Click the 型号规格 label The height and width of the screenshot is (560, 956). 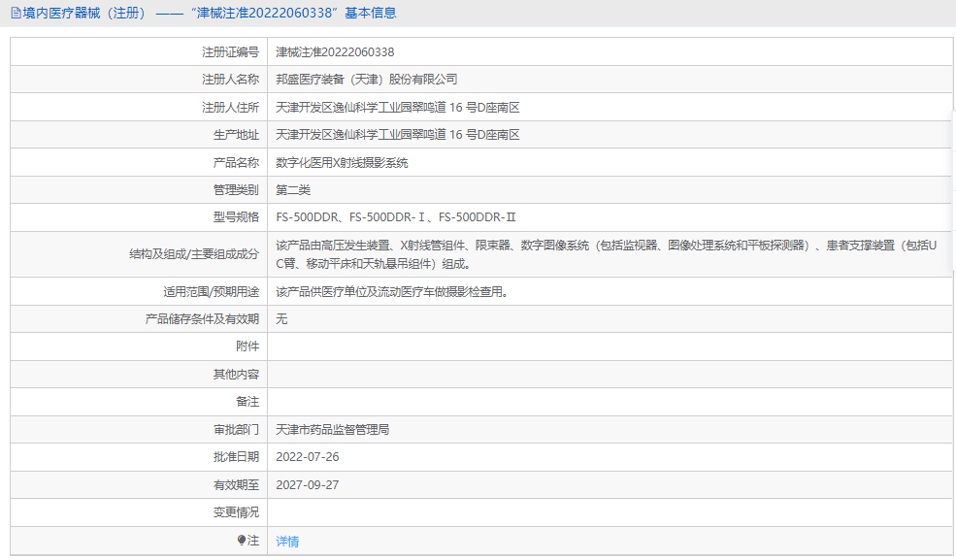(236, 217)
